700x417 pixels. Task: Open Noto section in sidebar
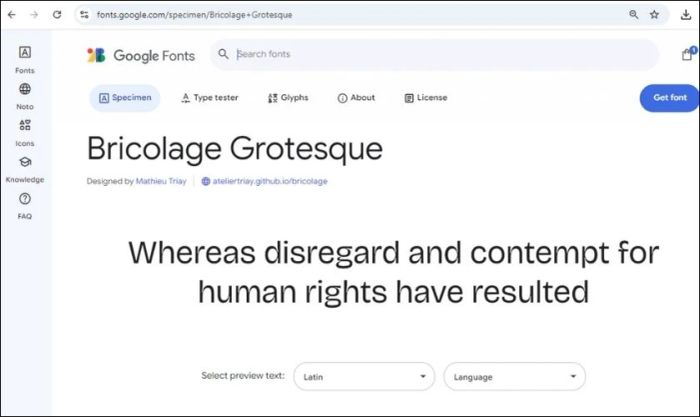(25, 96)
